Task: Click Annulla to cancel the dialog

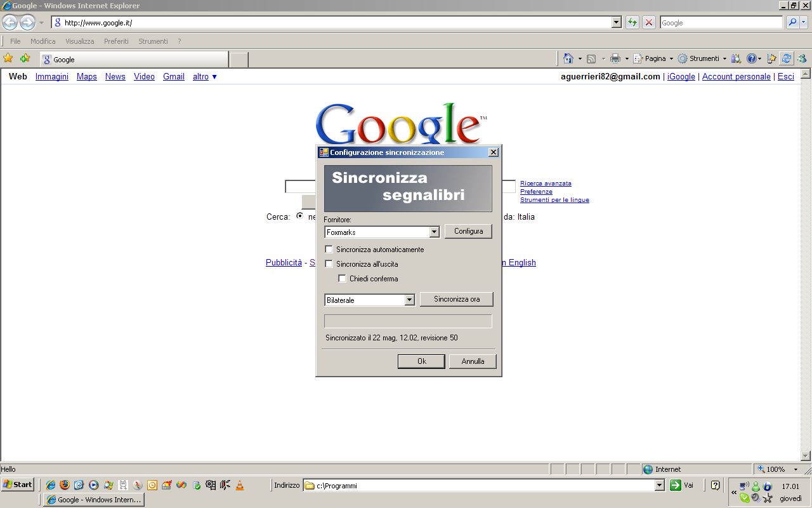Action: point(473,361)
